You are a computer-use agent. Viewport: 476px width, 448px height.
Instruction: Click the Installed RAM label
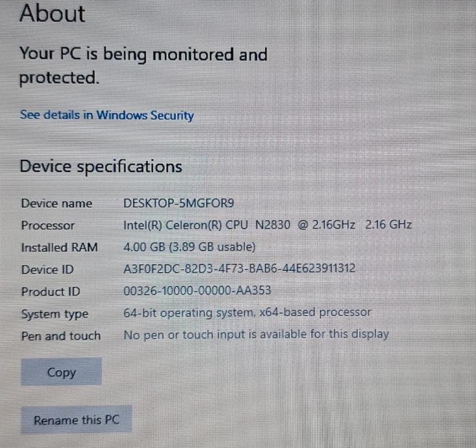[59, 247]
